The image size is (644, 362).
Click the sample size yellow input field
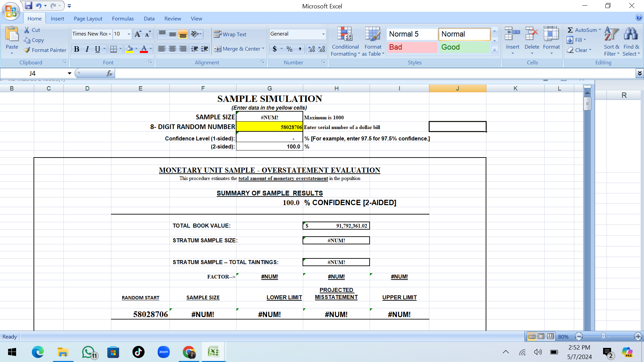pyautogui.click(x=269, y=117)
